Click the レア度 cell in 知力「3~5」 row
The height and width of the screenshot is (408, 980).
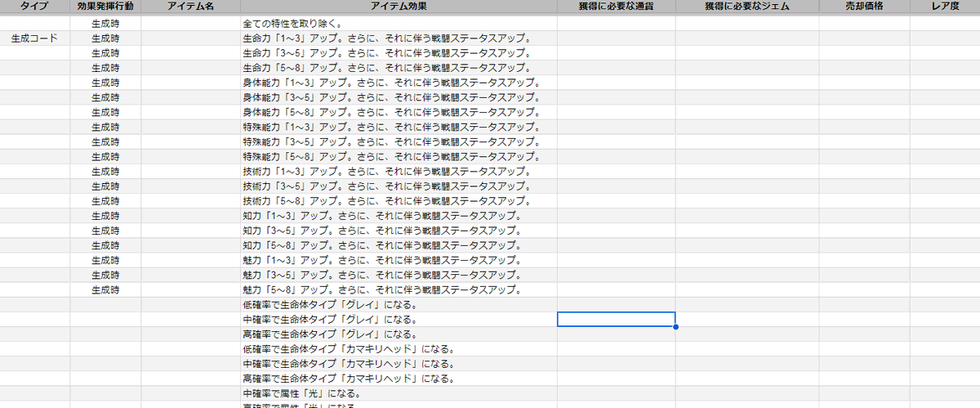tap(945, 231)
